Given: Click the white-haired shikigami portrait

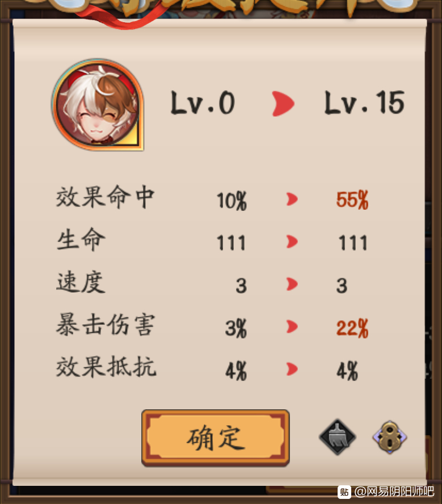Looking at the screenshot, I should point(98,104).
